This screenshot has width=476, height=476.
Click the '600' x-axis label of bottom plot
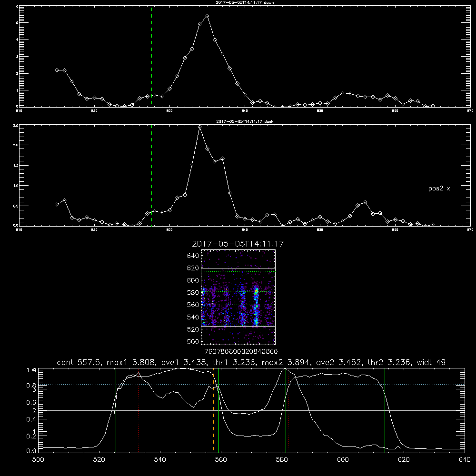point(343,460)
